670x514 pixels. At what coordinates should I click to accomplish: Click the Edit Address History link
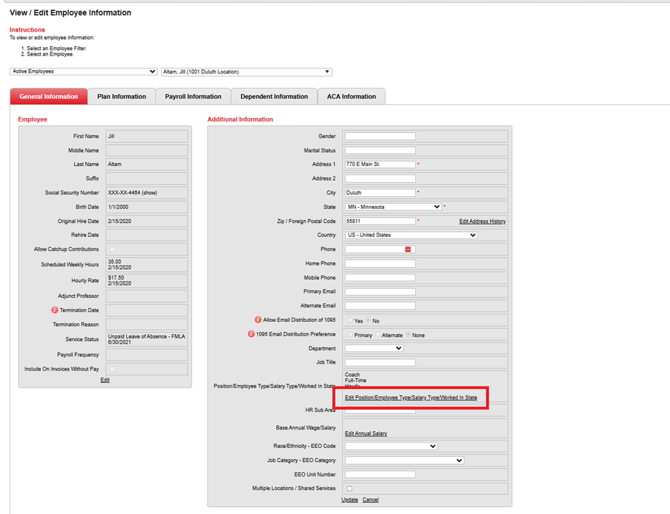(x=482, y=221)
